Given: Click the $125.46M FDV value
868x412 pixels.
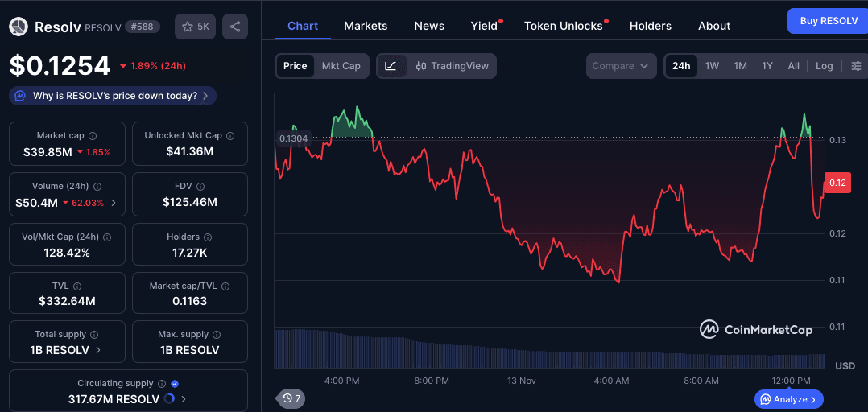Looking at the screenshot, I should (x=190, y=203).
